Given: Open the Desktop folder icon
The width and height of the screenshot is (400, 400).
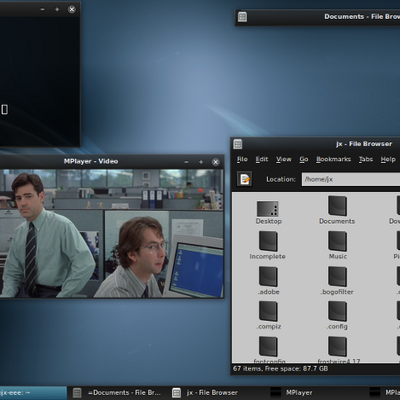Looking at the screenshot, I should point(268,208).
